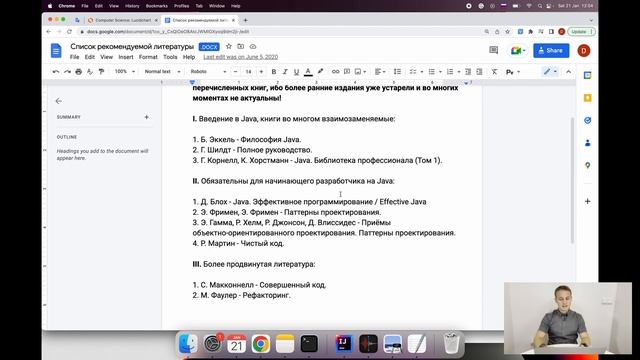This screenshot has height=360, width=640.
Task: Open the Contacts side panel icon
Action: (x=587, y=143)
